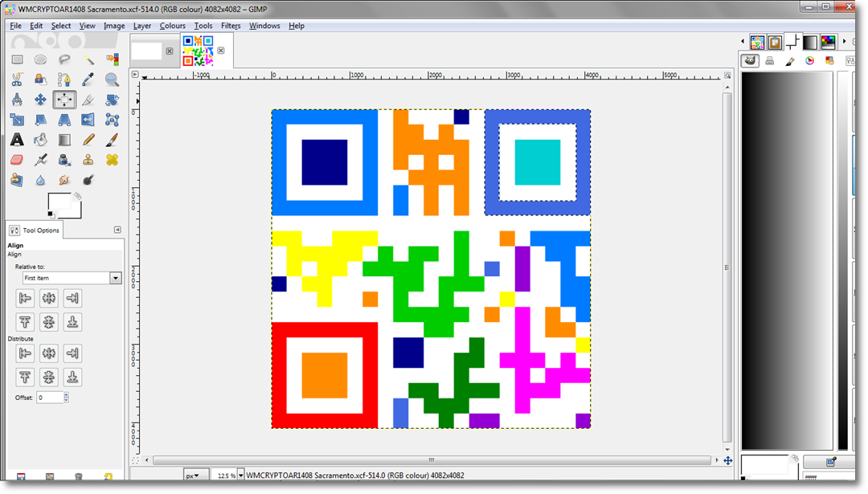Swap foreground and background colours in toolbox
This screenshot has width=868, height=494.
coord(77,196)
